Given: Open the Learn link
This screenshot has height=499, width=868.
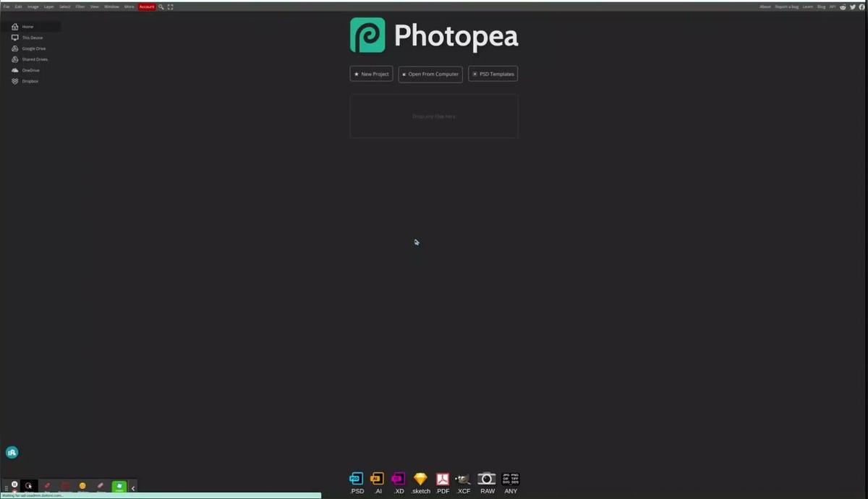Looking at the screenshot, I should pyautogui.click(x=808, y=7).
